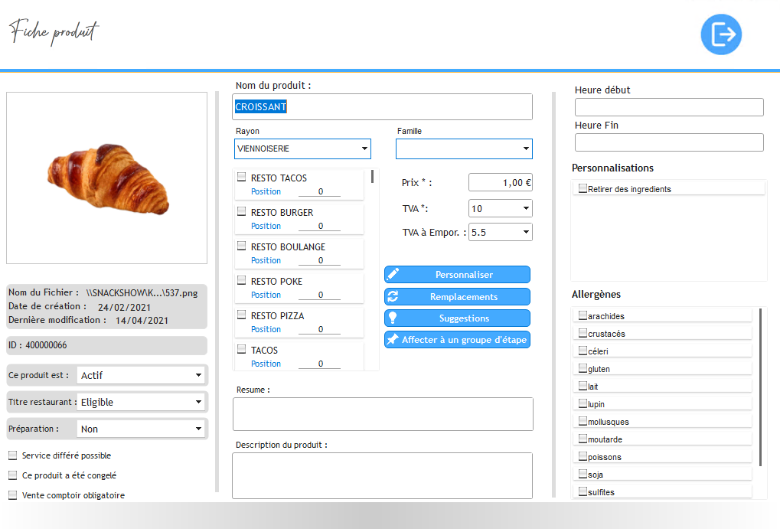Click the pencil icon on Personnaliser
Screen dimensions: 780x532
point(393,274)
